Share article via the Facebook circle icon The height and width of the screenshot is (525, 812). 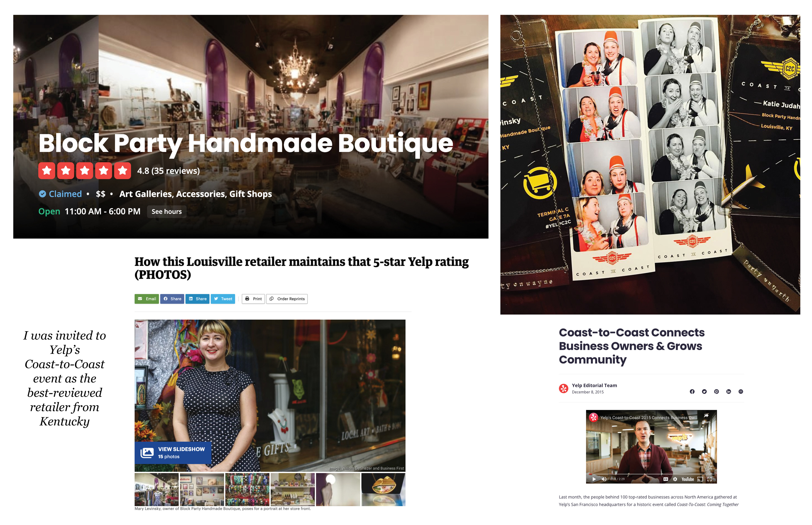692,391
